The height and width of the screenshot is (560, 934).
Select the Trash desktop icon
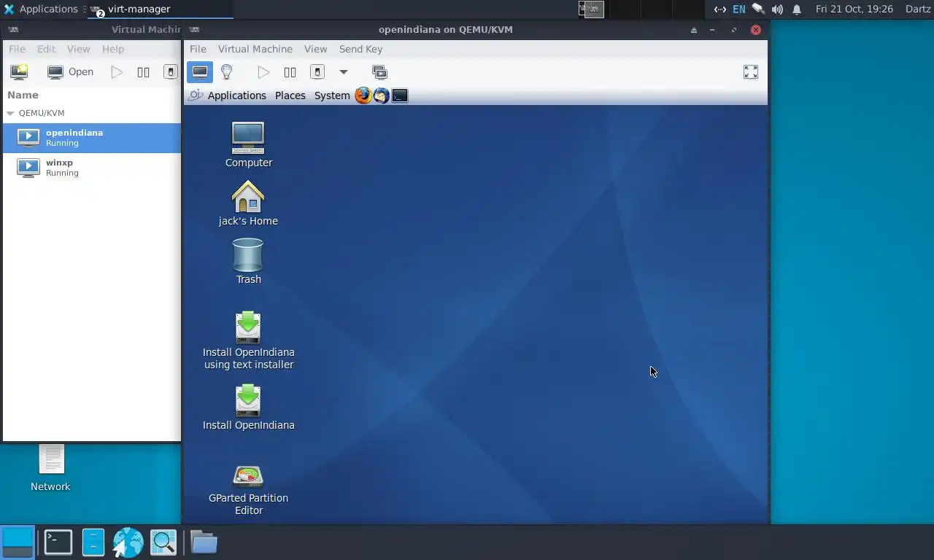tap(248, 261)
